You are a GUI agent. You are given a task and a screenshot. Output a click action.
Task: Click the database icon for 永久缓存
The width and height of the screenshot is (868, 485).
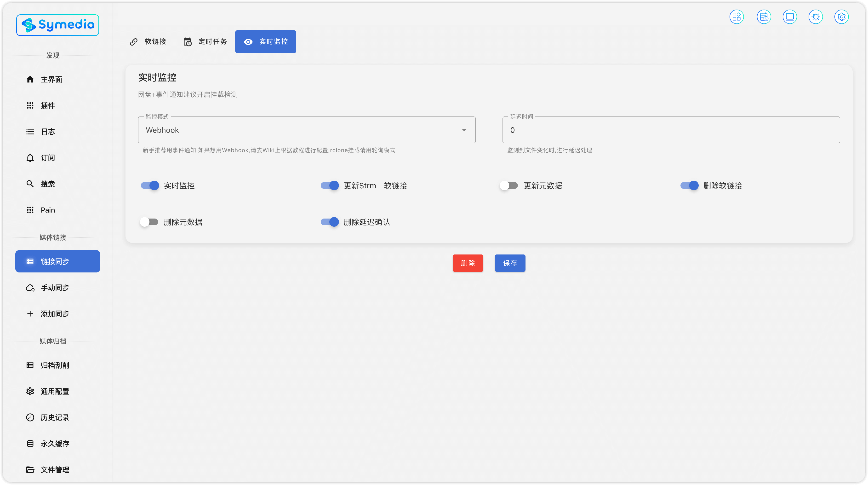[x=30, y=444]
